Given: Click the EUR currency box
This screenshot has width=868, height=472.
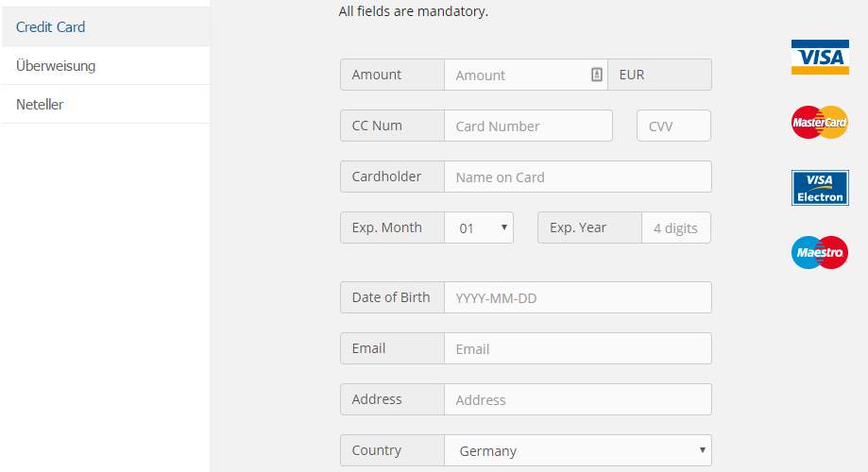Looking at the screenshot, I should point(660,75).
